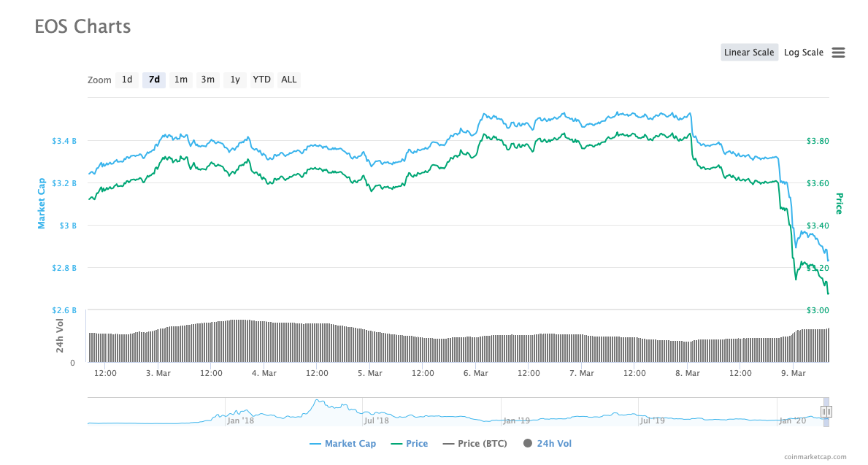
Task: Open the coinmarketcap.com credit link
Action: pyautogui.click(x=815, y=457)
